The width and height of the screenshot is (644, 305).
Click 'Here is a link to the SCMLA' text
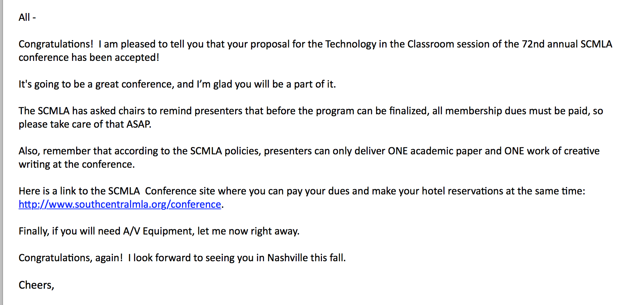click(x=79, y=191)
